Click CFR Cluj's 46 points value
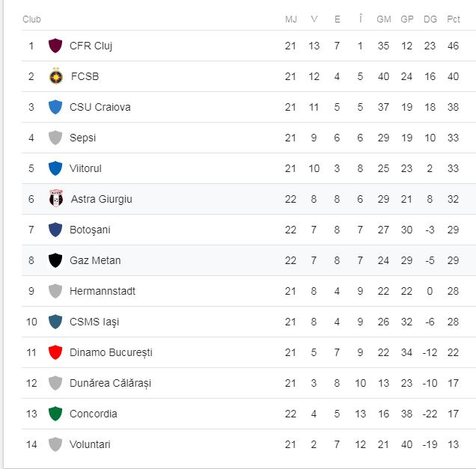 click(454, 46)
